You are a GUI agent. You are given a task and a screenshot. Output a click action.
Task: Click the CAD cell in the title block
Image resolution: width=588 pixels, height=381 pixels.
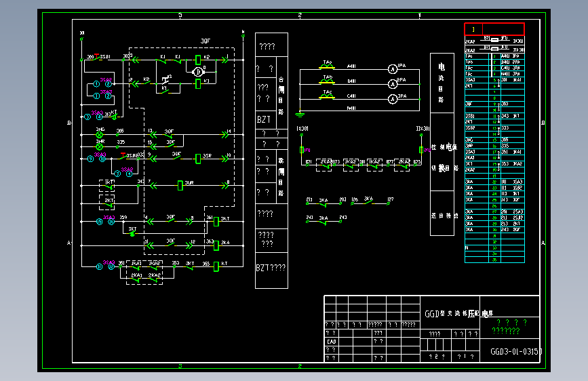(332, 342)
